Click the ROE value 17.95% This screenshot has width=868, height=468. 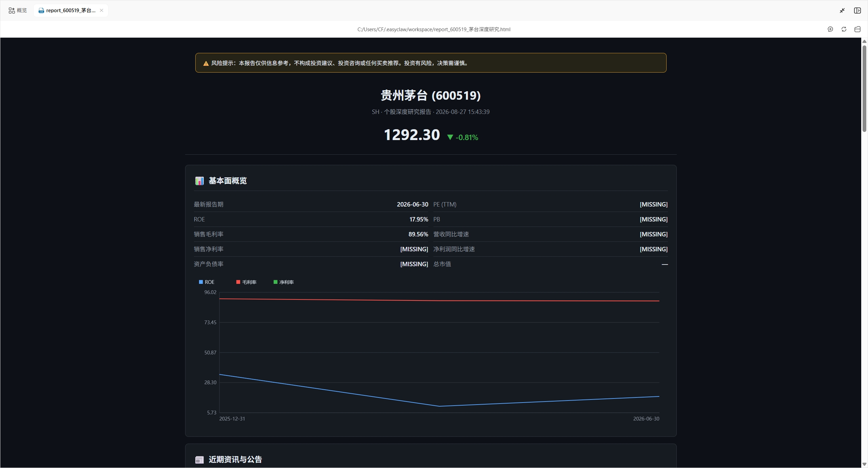point(419,219)
